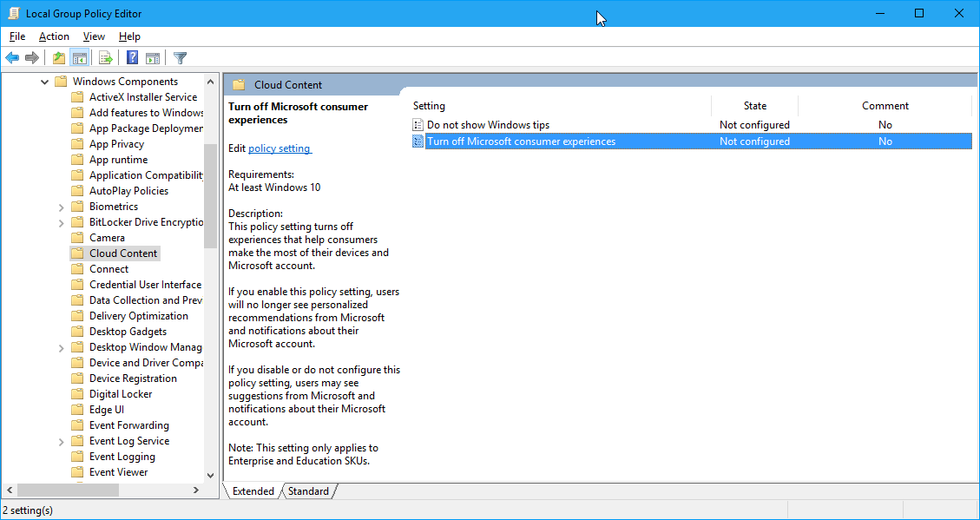The width and height of the screenshot is (980, 520).
Task: Select the Cloud Content tree item
Action: 123,253
